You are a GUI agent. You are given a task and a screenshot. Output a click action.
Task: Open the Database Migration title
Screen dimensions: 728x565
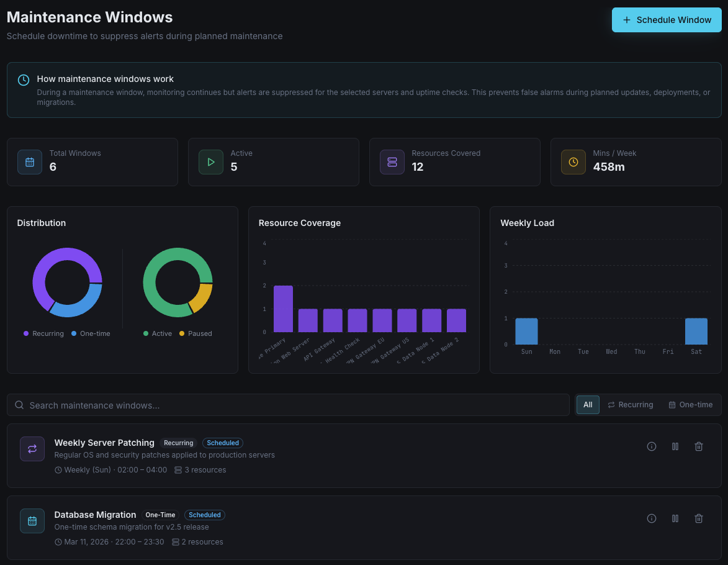click(95, 515)
